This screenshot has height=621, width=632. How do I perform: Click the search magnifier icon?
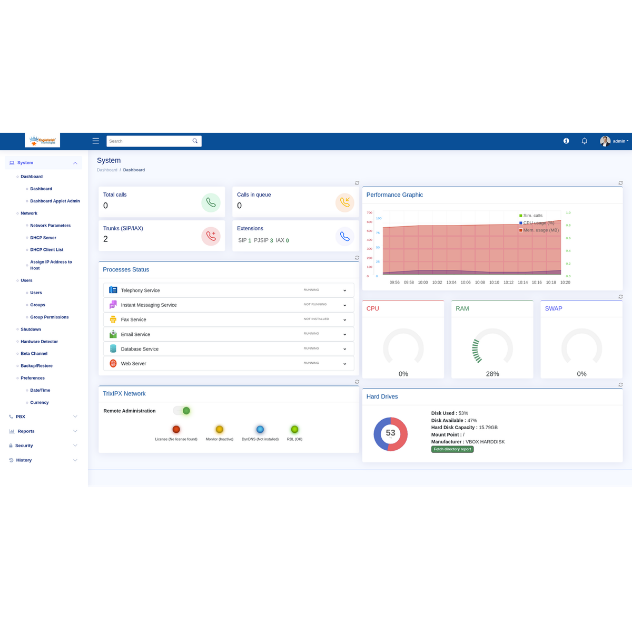click(195, 141)
